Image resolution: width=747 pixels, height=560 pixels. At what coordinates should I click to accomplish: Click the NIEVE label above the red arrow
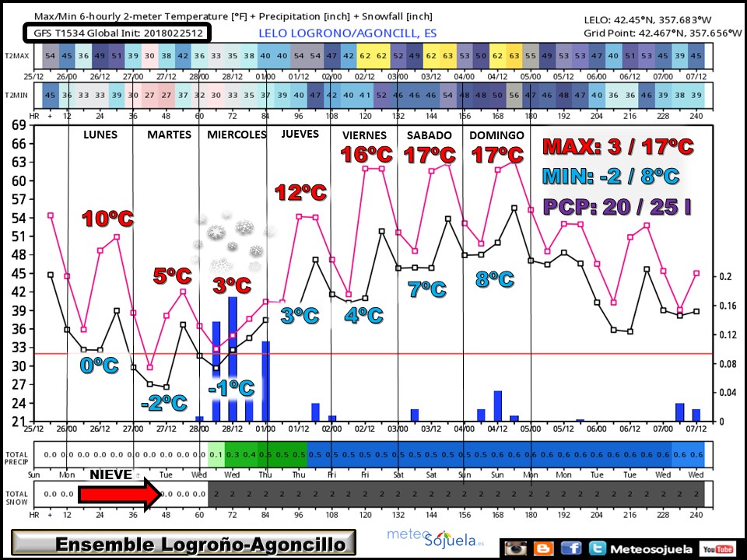pyautogui.click(x=111, y=474)
